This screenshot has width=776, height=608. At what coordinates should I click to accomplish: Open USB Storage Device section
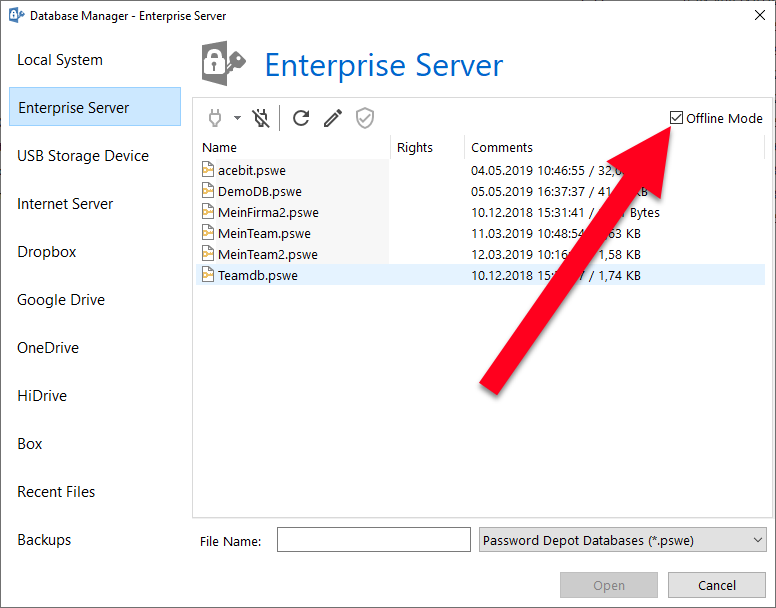(x=95, y=156)
